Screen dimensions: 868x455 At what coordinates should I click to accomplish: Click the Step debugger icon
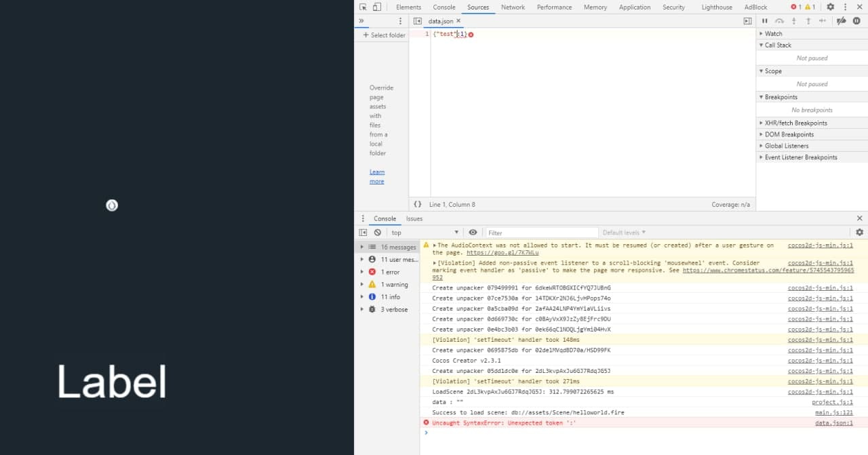(x=823, y=21)
